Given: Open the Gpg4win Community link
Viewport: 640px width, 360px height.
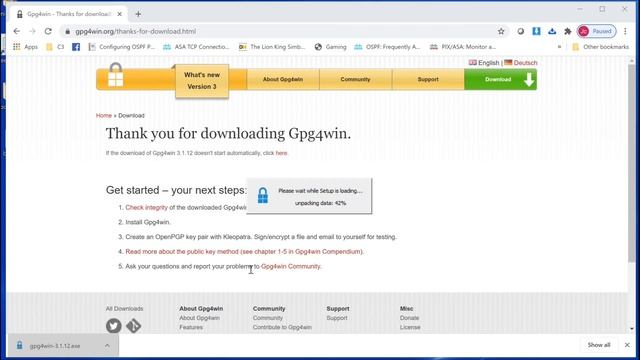Looking at the screenshot, I should [x=291, y=266].
